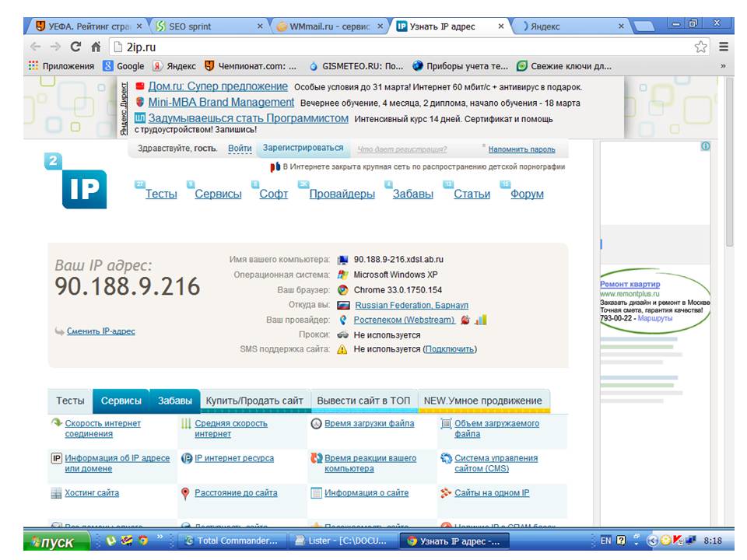Viewport: 747px width, 560px height.
Task: Click the page vertical scrollbar thumb
Action: click(729, 162)
